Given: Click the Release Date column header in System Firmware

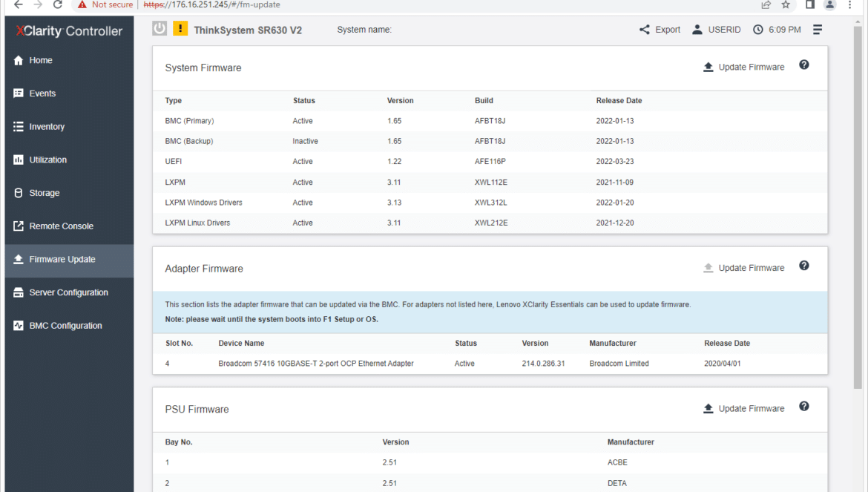Looking at the screenshot, I should tap(619, 101).
